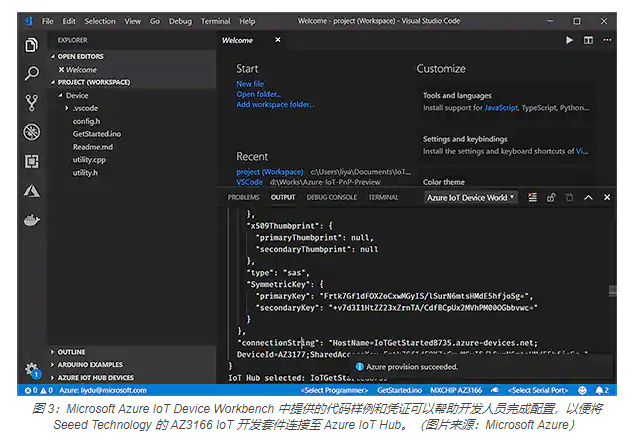Open the notifications bell
The image size is (635, 440).
pos(602,390)
